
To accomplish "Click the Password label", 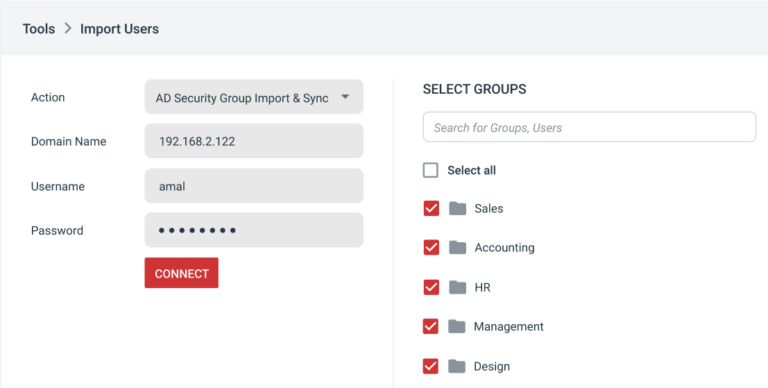I will coord(57,230).
